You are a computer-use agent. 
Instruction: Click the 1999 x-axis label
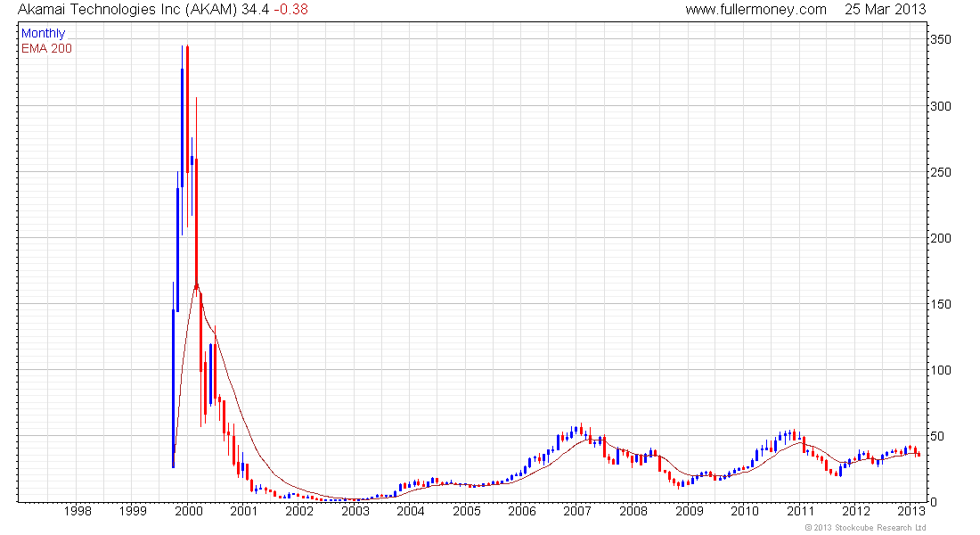click(133, 511)
